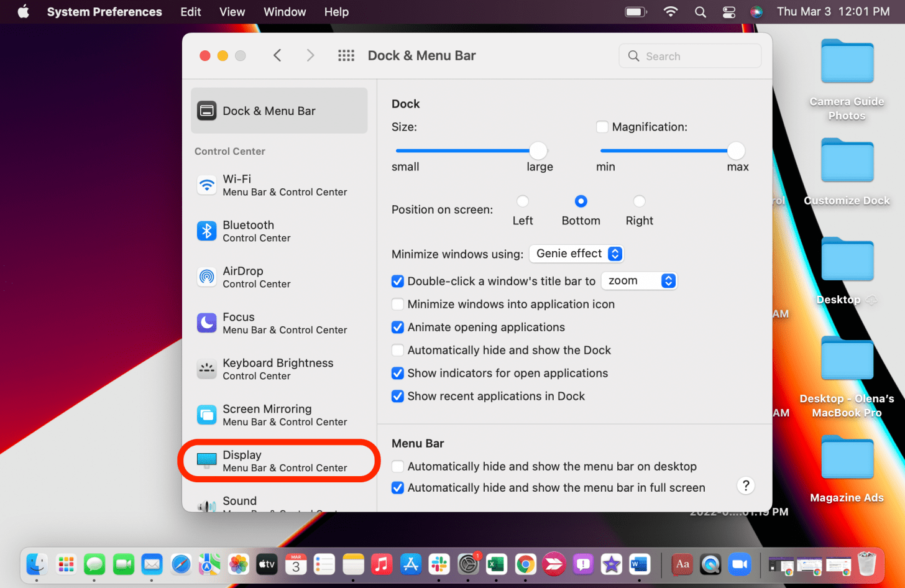Click the back navigation arrow

pyautogui.click(x=277, y=55)
